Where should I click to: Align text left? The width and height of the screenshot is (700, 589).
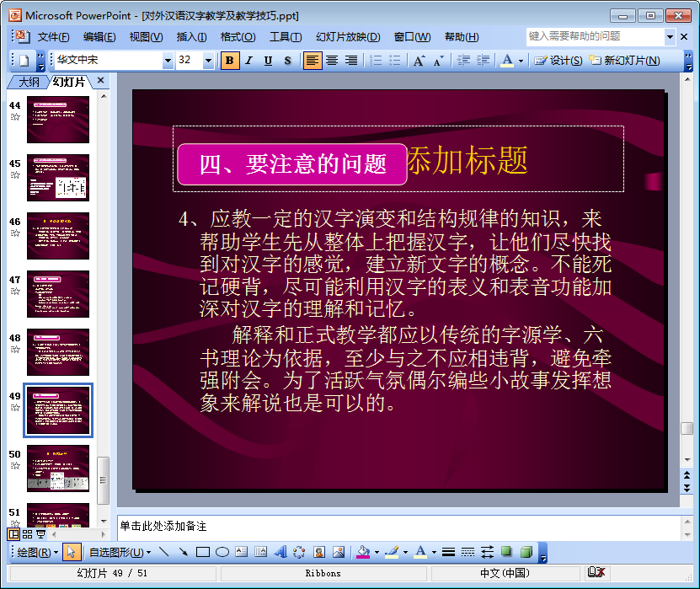pos(313,61)
